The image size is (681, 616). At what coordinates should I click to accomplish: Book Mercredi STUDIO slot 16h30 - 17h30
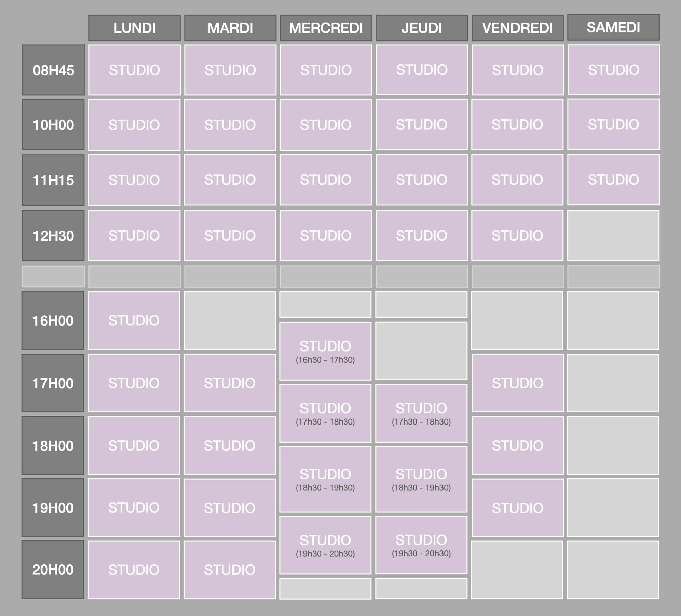[x=325, y=351]
